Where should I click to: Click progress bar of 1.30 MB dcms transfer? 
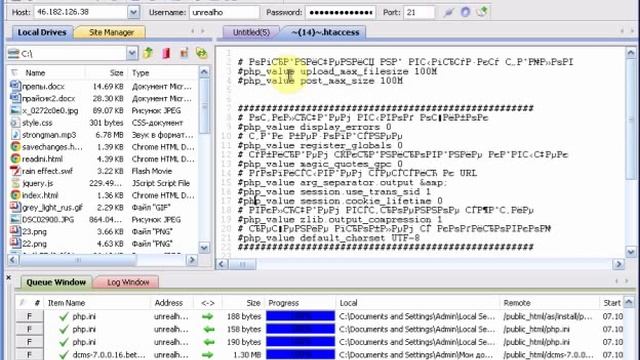click(x=300, y=355)
